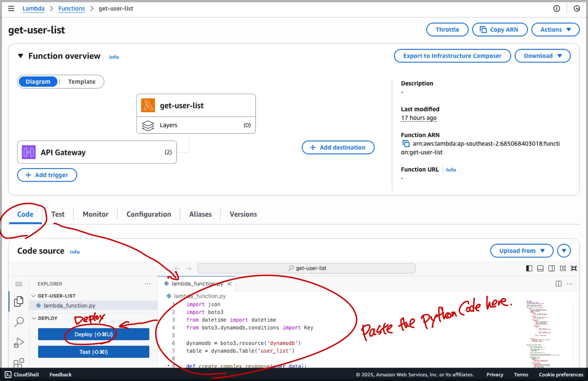Click the Lambda icon in diagram

click(x=148, y=105)
